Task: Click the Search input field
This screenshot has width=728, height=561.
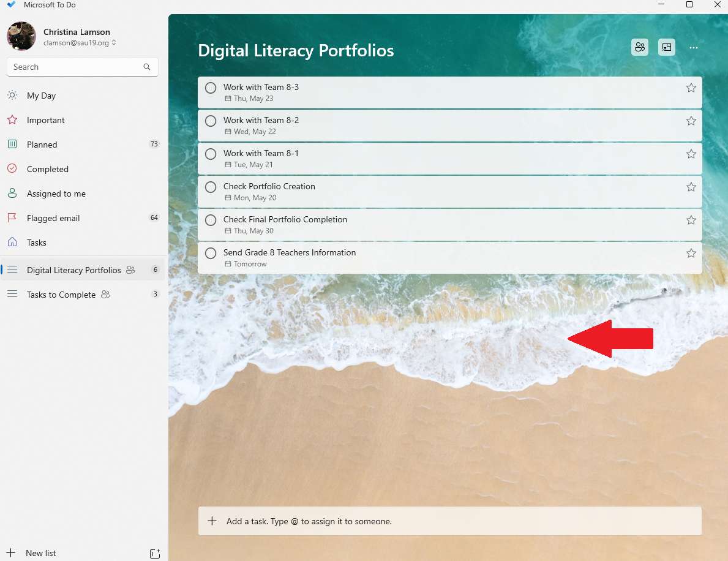Action: click(x=83, y=67)
